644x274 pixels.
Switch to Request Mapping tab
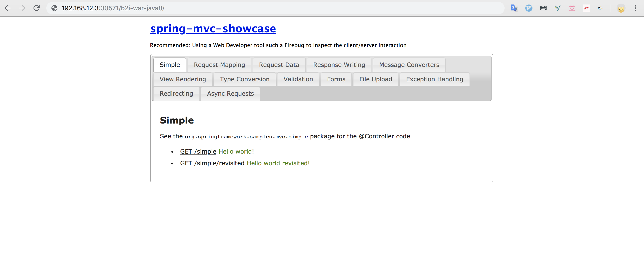coord(219,65)
